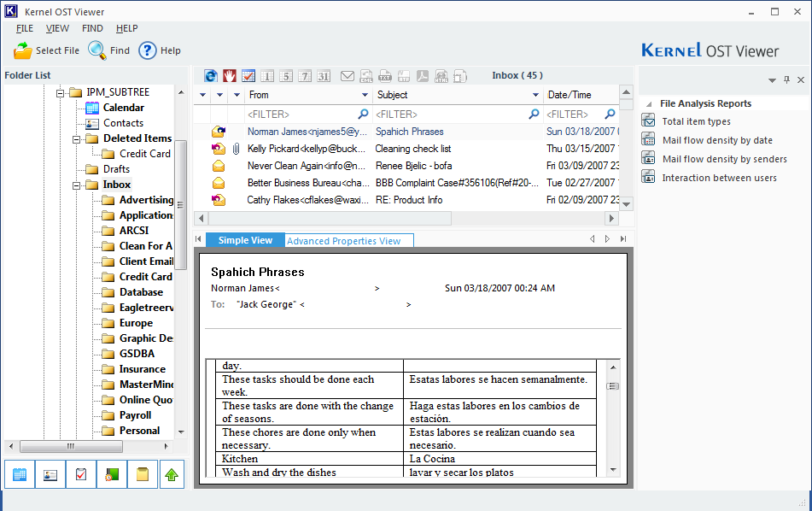Image resolution: width=812 pixels, height=511 pixels.
Task: Go to previous message arrow in preview
Action: pyautogui.click(x=592, y=239)
